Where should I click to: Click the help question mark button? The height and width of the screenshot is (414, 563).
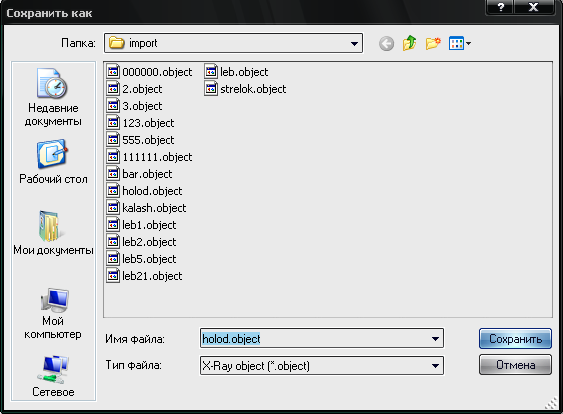pyautogui.click(x=501, y=7)
